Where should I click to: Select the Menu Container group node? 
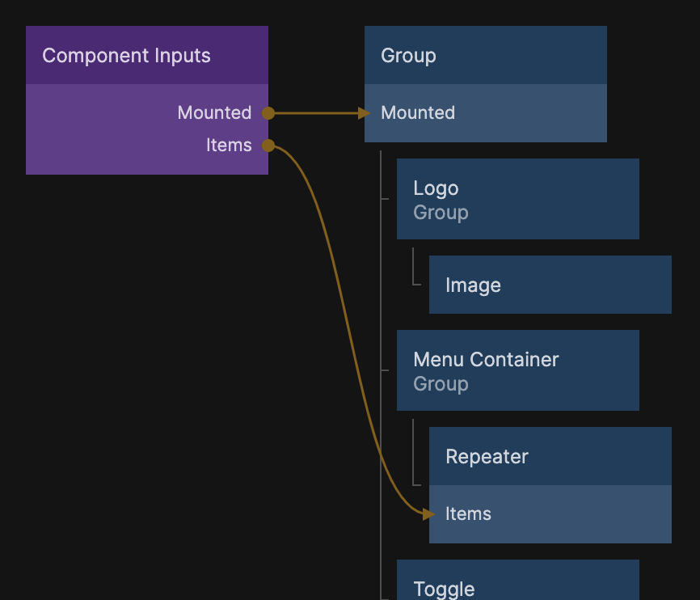tap(517, 370)
